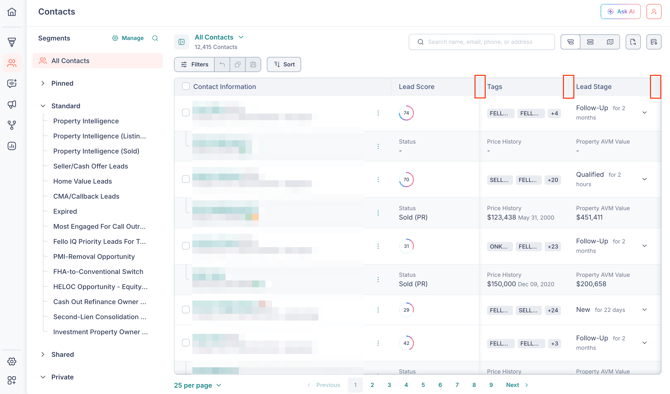Viewport: 670px width, 394px height.
Task: Click the +20 more tags badge
Action: pos(553,180)
